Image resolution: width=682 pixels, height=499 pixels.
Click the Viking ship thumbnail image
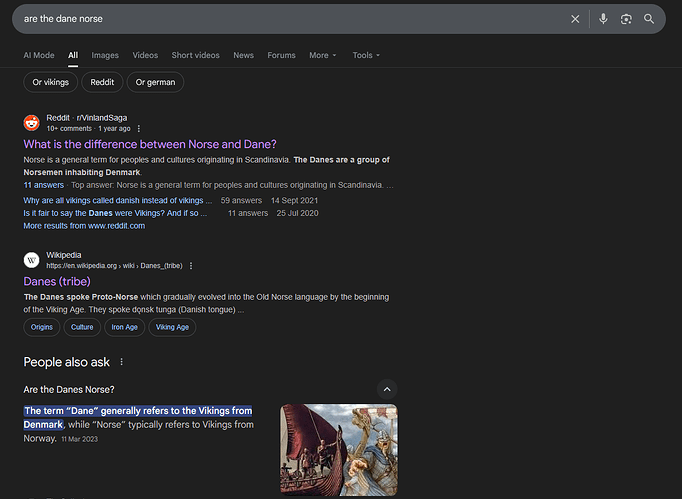pos(339,450)
